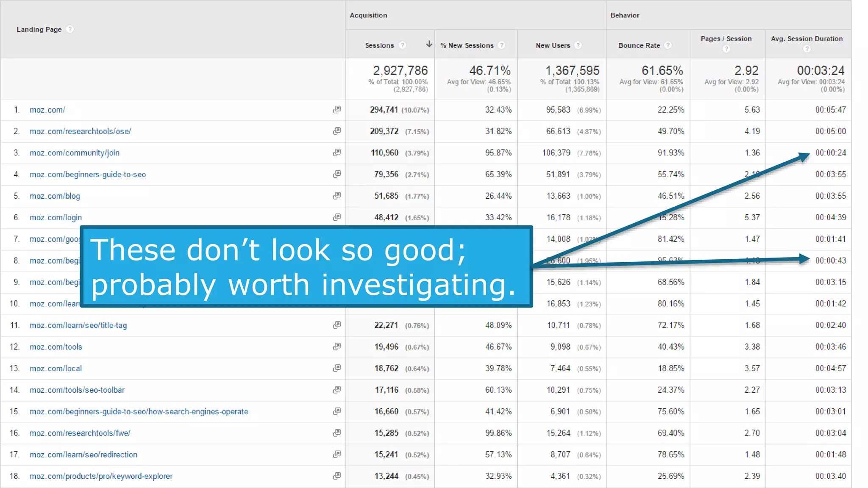Click Acquisition group header

(368, 15)
